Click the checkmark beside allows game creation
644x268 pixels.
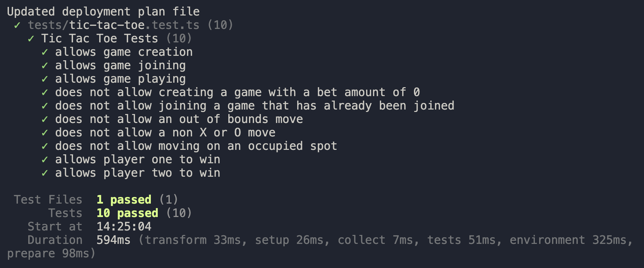pos(44,52)
